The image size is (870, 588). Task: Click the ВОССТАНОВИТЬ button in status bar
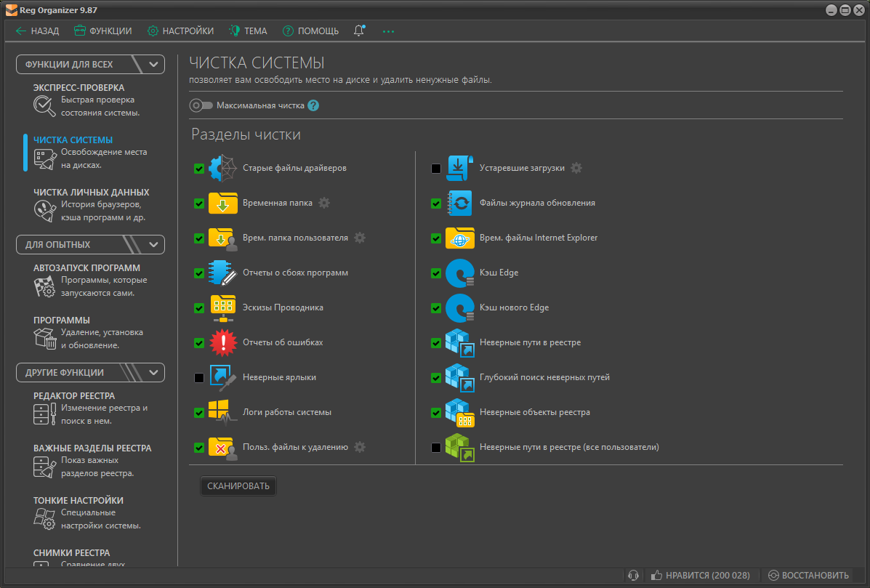pyautogui.click(x=808, y=575)
